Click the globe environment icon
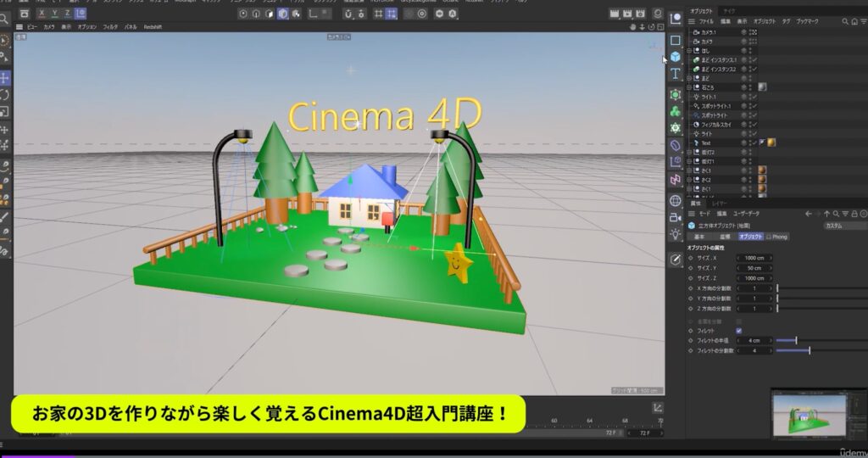The height and width of the screenshot is (458, 868). pos(676,200)
